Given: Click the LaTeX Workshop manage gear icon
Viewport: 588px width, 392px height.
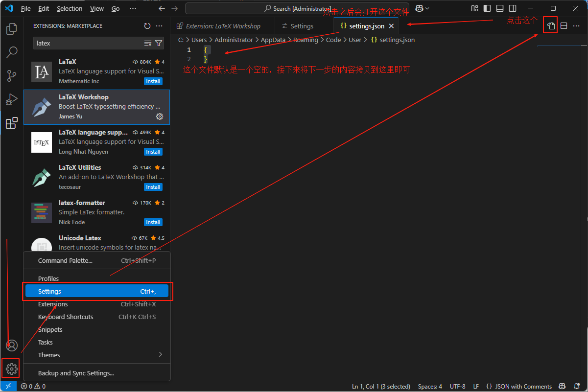Looking at the screenshot, I should click(x=159, y=116).
